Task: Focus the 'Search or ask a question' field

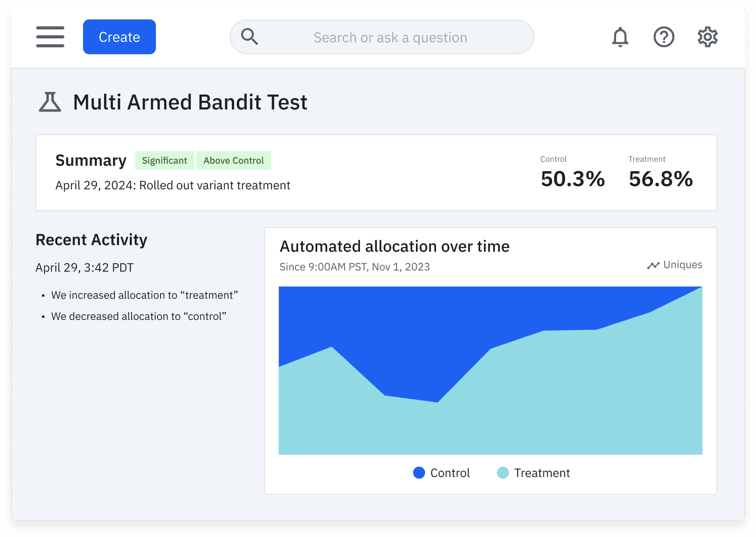Action: pos(390,37)
